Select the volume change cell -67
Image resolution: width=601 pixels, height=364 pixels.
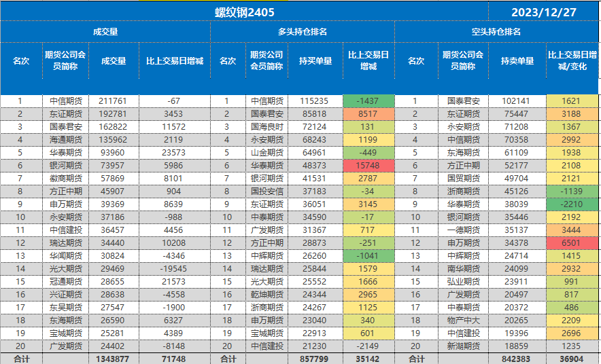coord(175,101)
